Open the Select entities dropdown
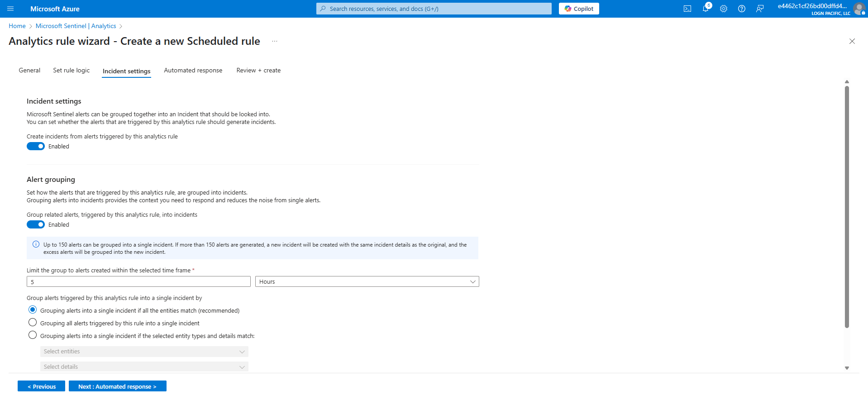Viewport: 868px width, 414px height. (144, 352)
